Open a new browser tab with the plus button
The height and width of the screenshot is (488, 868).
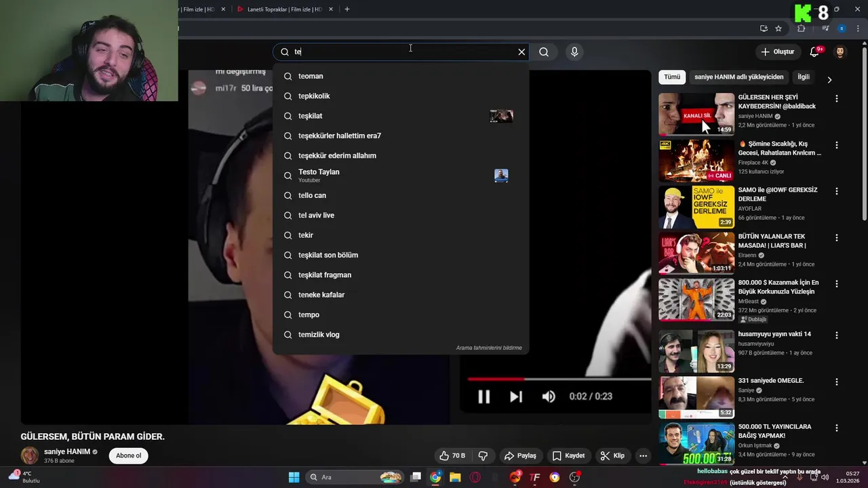click(347, 9)
